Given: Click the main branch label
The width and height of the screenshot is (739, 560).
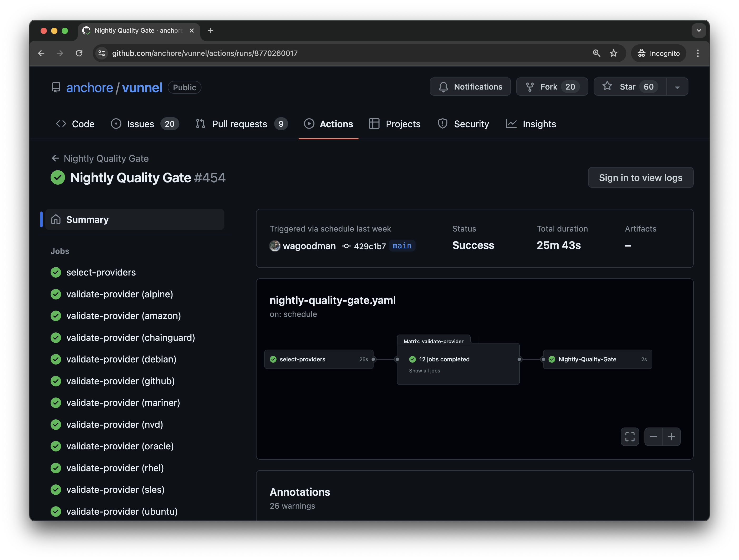Looking at the screenshot, I should [x=402, y=246].
